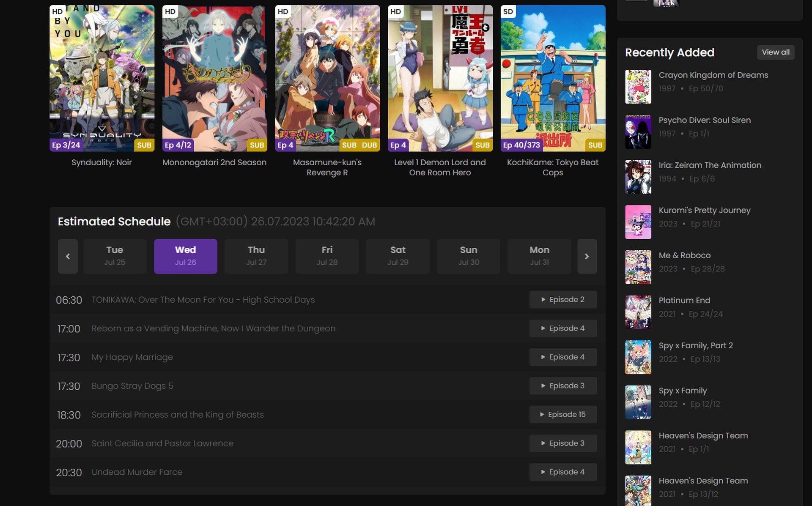Play Undead Murder Farce Episode 4
This screenshot has height=506, width=812.
click(x=563, y=472)
